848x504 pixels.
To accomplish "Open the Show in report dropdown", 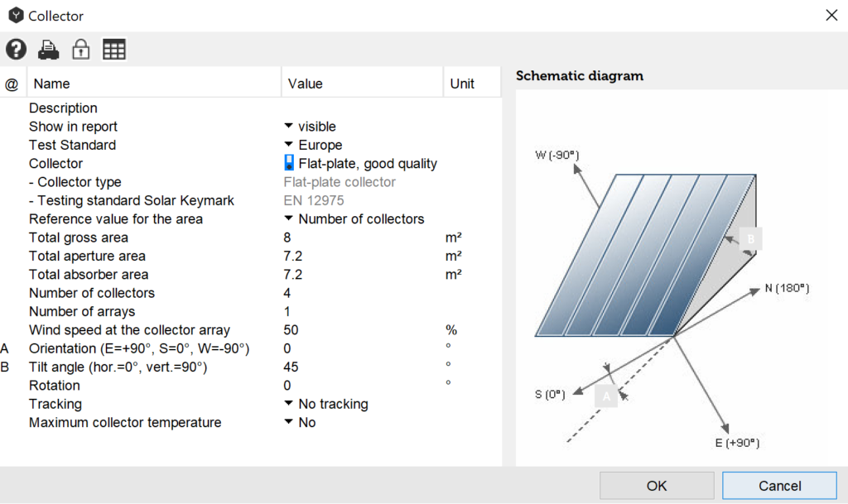I will click(x=289, y=127).
